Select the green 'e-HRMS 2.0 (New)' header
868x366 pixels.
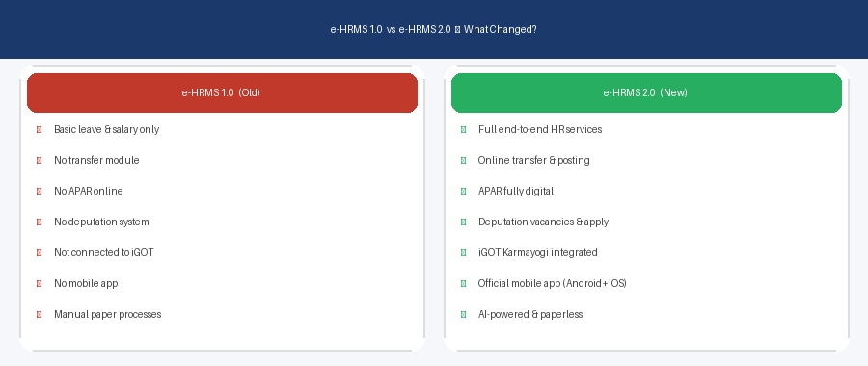point(646,92)
